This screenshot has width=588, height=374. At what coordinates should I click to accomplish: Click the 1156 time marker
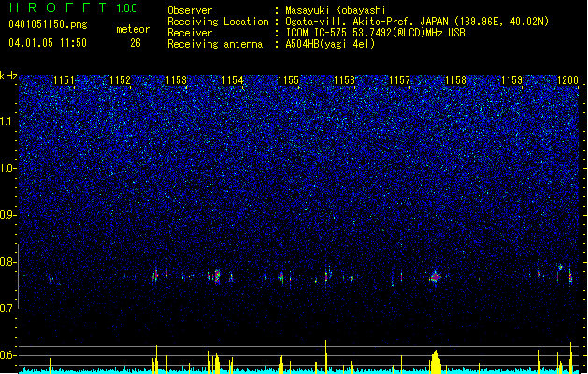click(344, 79)
